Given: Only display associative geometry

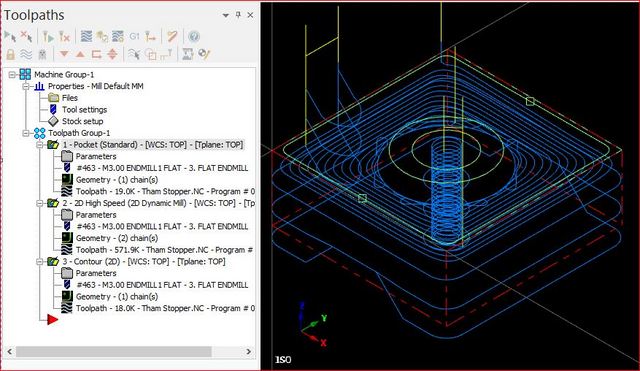Looking at the screenshot, I should [x=151, y=54].
